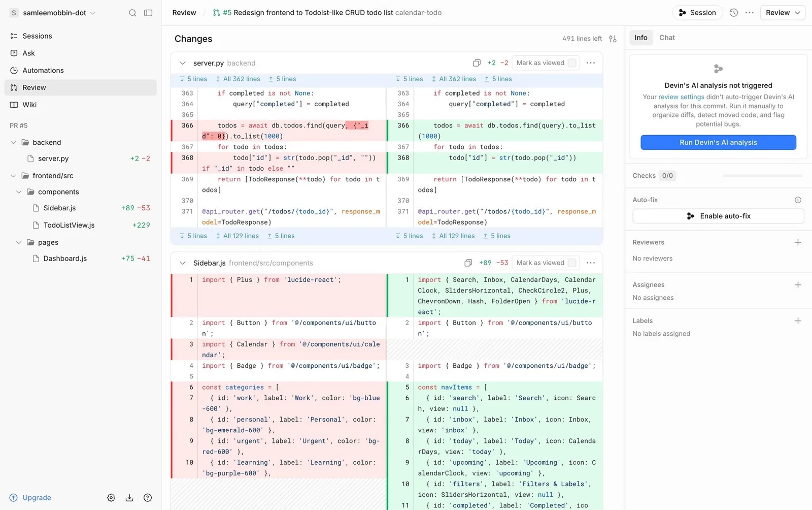The image size is (812, 510).
Task: Select TodoListView.js in the file tree
Action: 69,225
